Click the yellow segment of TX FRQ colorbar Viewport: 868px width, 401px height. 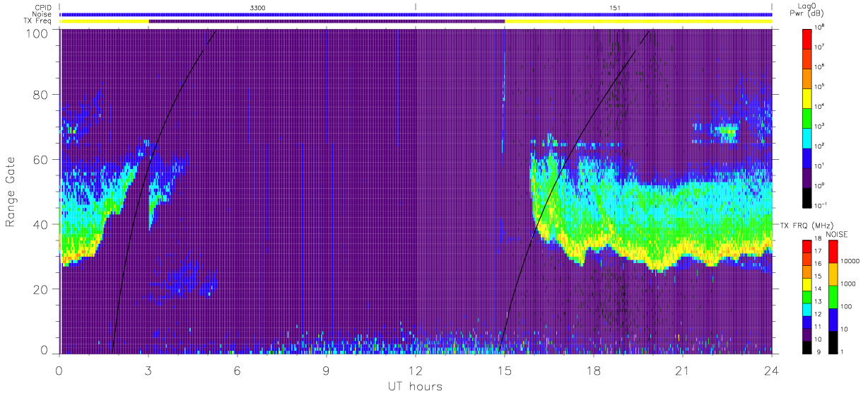pyautogui.click(x=807, y=284)
